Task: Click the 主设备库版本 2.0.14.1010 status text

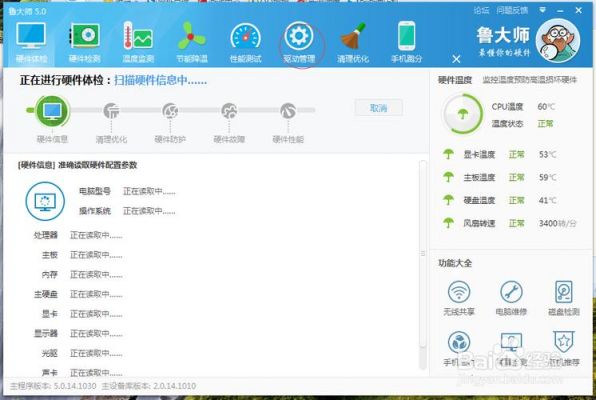Action: 149,386
